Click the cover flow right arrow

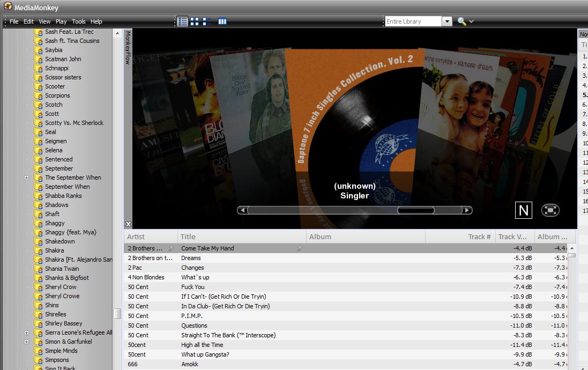pos(467,210)
